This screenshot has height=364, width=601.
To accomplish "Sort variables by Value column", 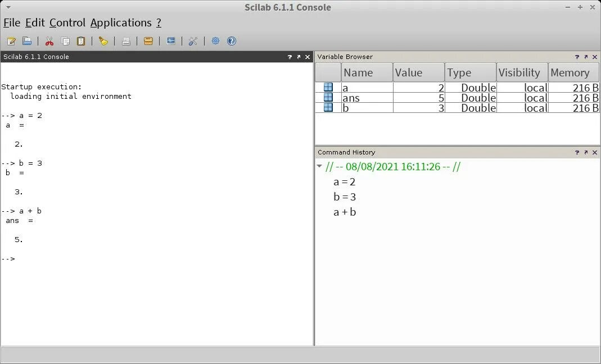I will 418,72.
